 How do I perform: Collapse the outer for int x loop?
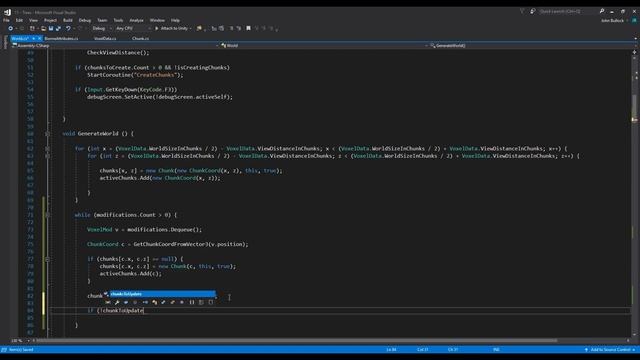pyautogui.click(x=47, y=149)
